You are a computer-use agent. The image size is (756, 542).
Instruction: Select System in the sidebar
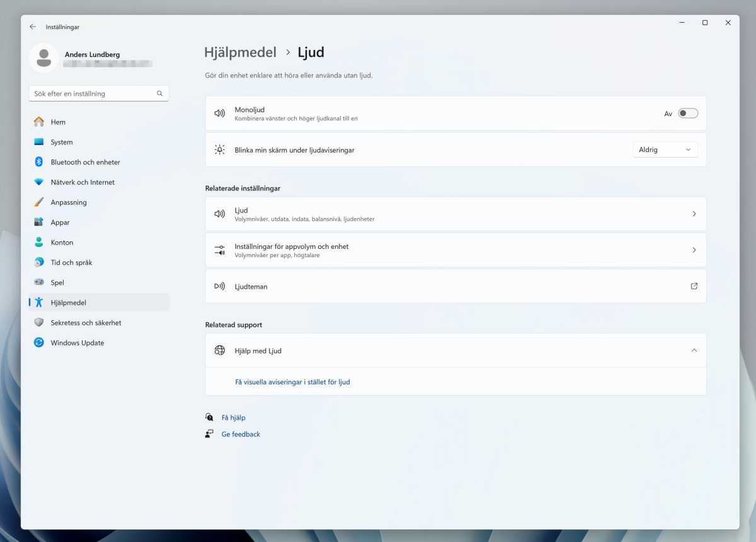[62, 142]
